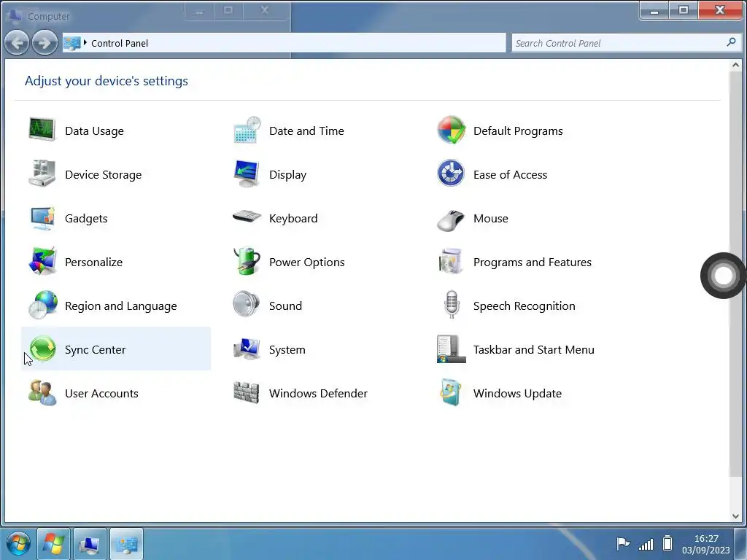
Task: Open the Ease of Access icon
Action: 450,174
